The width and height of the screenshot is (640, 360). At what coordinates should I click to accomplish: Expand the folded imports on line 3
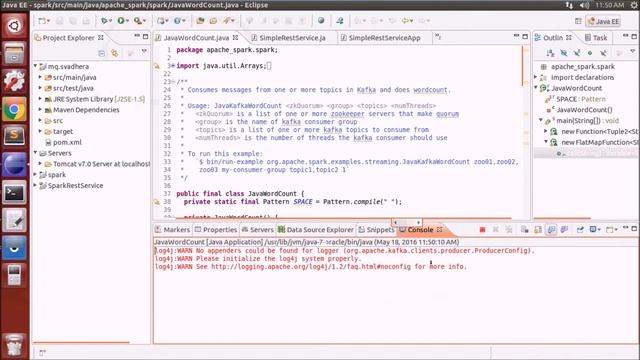click(x=173, y=66)
